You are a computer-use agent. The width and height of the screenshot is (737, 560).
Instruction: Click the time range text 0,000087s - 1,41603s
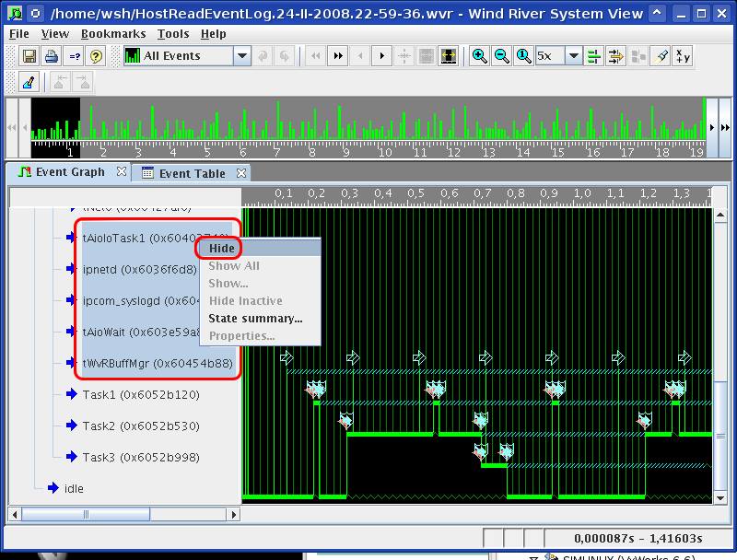[638, 539]
